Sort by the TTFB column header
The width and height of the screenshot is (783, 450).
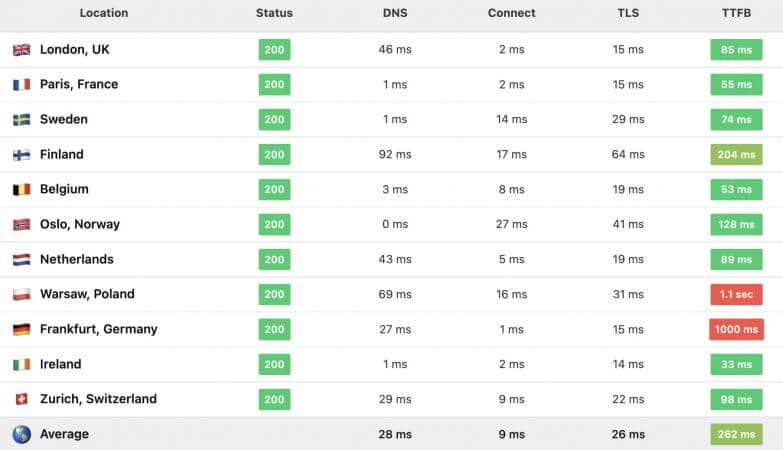736,13
